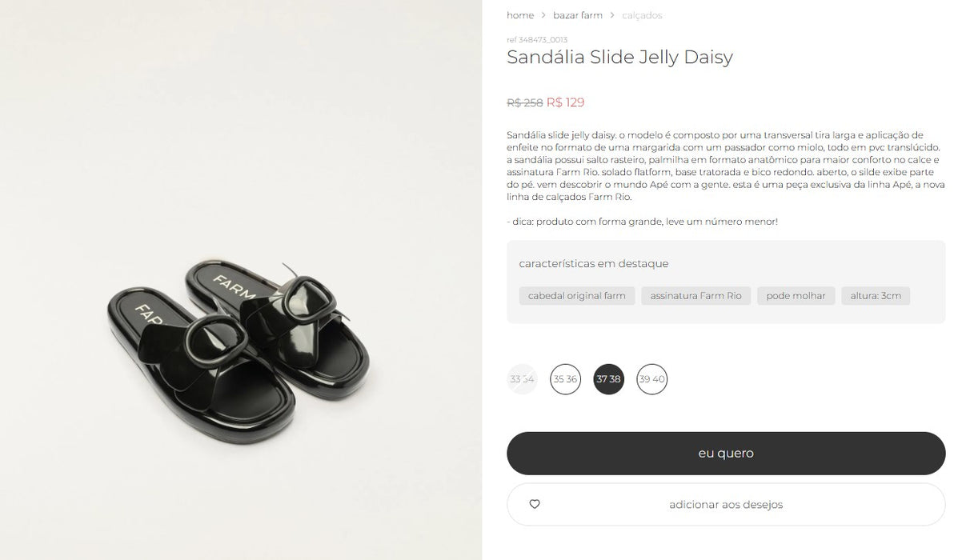Select size 37 38

[x=608, y=379]
